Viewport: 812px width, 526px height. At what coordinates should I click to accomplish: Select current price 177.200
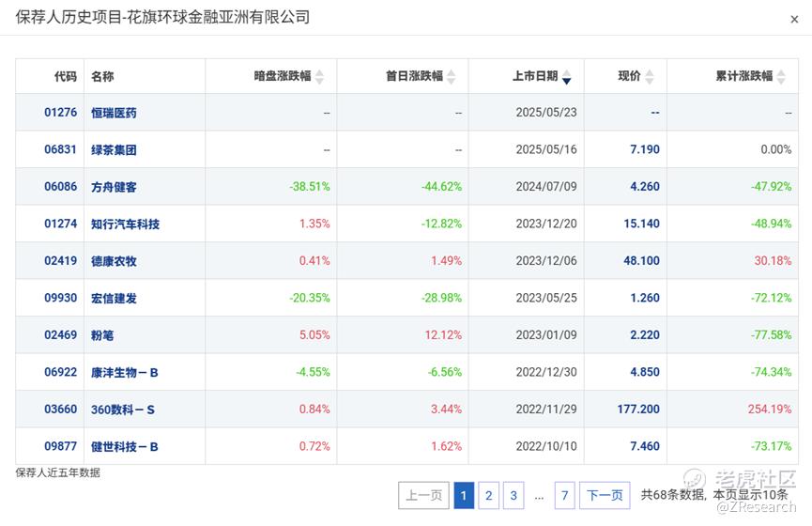638,409
